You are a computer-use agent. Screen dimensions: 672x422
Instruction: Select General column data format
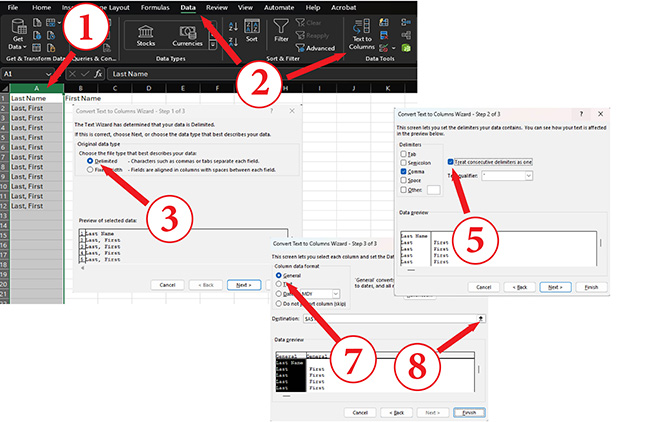279,274
